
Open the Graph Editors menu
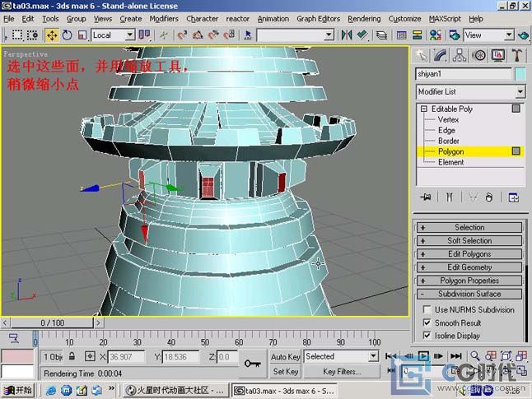[x=318, y=19]
